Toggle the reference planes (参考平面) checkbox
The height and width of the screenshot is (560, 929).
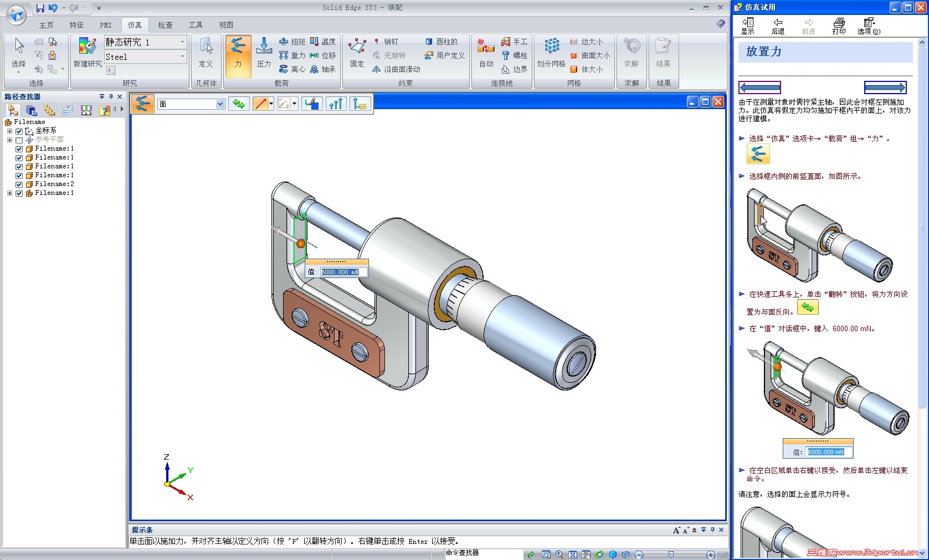pyautogui.click(x=19, y=140)
